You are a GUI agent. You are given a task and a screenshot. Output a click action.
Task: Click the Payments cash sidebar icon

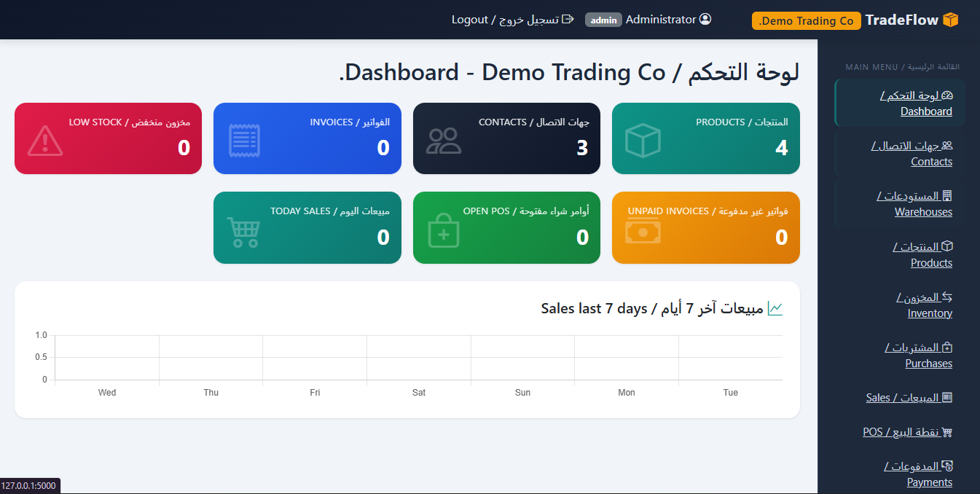tap(947, 466)
